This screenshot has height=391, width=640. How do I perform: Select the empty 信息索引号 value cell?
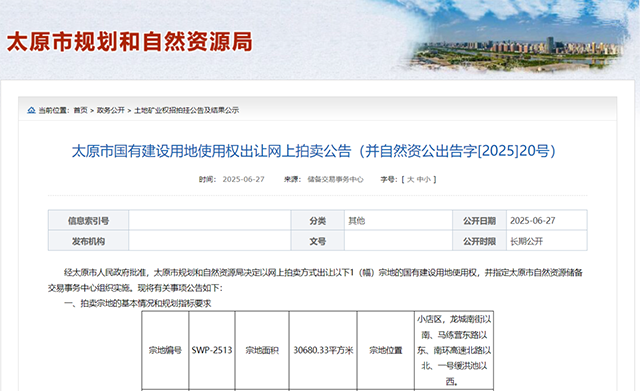[x=210, y=220]
